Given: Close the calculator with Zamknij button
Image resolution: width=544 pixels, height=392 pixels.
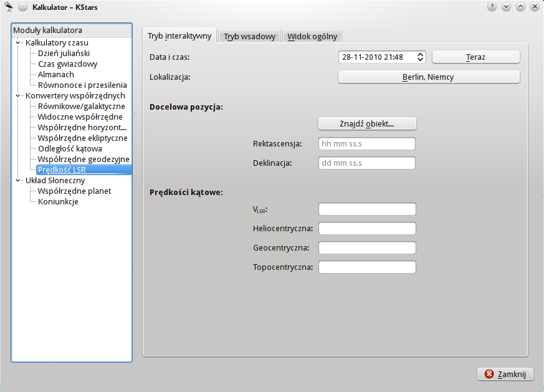Looking at the screenshot, I should click(x=505, y=374).
